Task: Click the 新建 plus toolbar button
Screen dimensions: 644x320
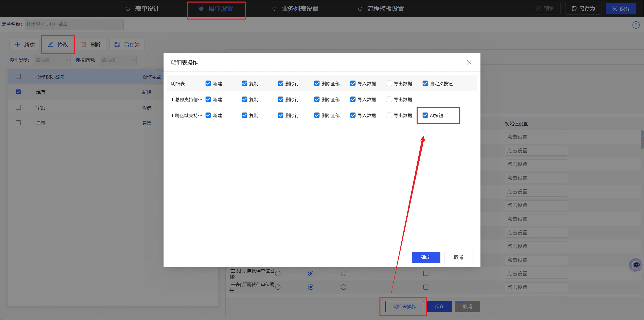Action: pyautogui.click(x=25, y=45)
